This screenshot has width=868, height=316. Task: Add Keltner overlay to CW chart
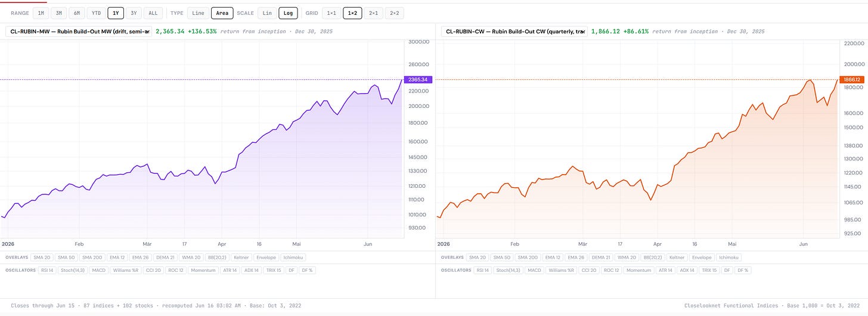(677, 258)
